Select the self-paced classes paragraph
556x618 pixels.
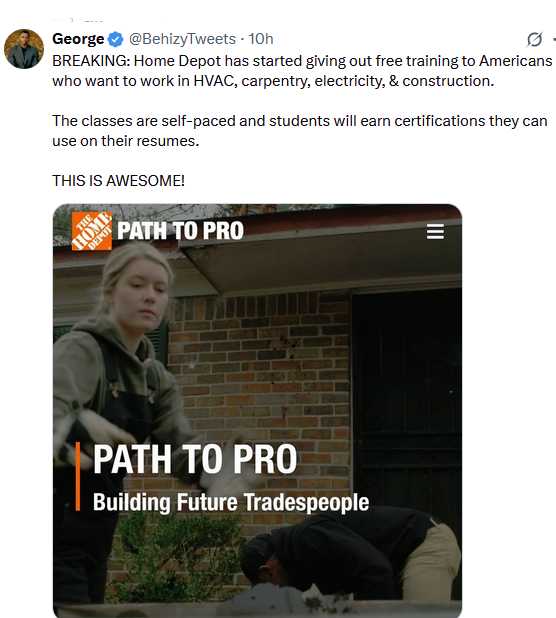pyautogui.click(x=300, y=131)
